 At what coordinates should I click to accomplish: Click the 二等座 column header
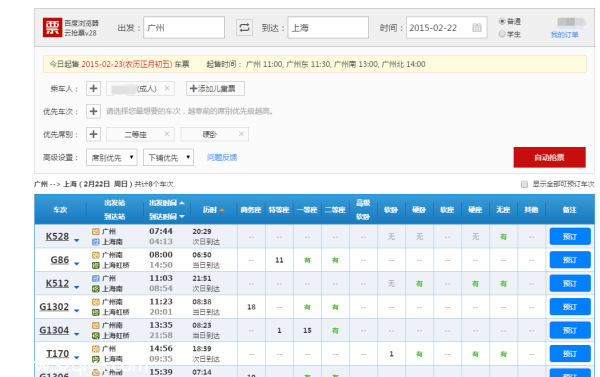(x=335, y=210)
